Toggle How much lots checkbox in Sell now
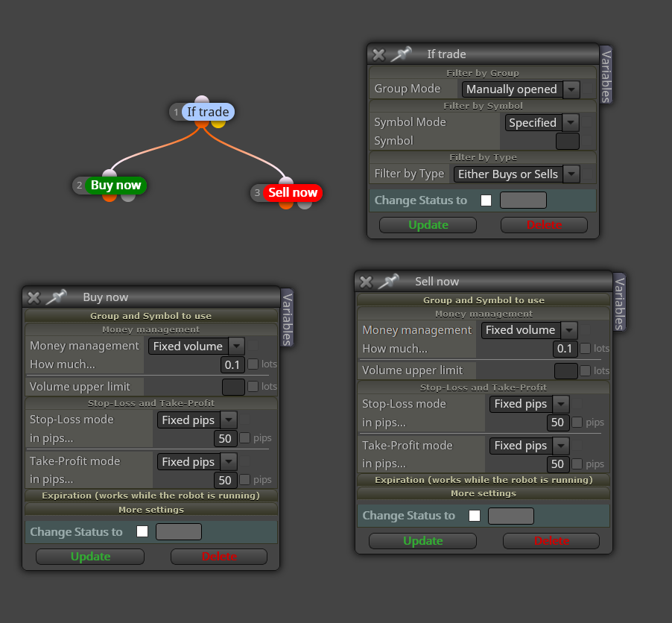The height and width of the screenshot is (623, 672). (x=585, y=348)
